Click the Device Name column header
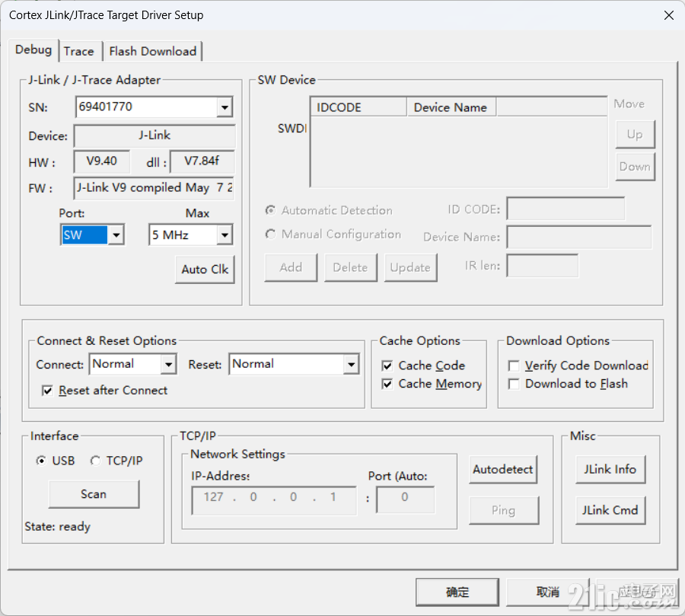This screenshot has height=616, width=685. [451, 107]
